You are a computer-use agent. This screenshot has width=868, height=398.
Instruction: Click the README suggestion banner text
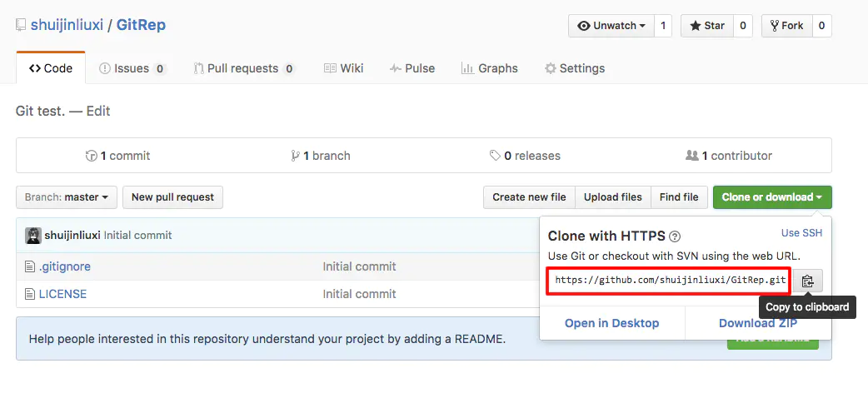(267, 339)
